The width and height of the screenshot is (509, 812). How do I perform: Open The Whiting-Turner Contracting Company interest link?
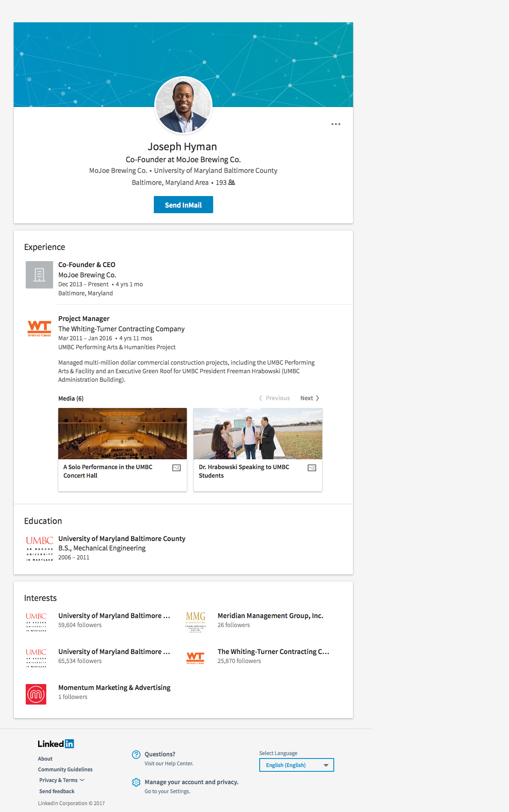pyautogui.click(x=273, y=651)
